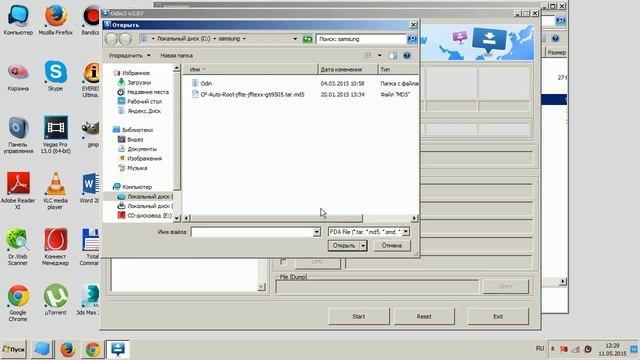Viewport: 640px width, 360px height.
Task: Launch Dr.Web Scanner desktop icon
Action: [18, 247]
